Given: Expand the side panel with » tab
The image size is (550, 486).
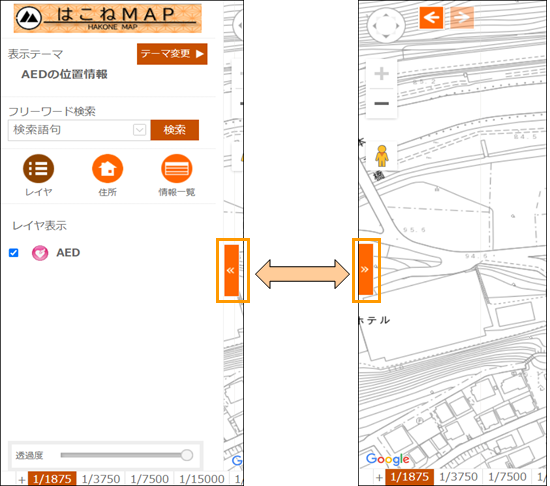Looking at the screenshot, I should [365, 269].
